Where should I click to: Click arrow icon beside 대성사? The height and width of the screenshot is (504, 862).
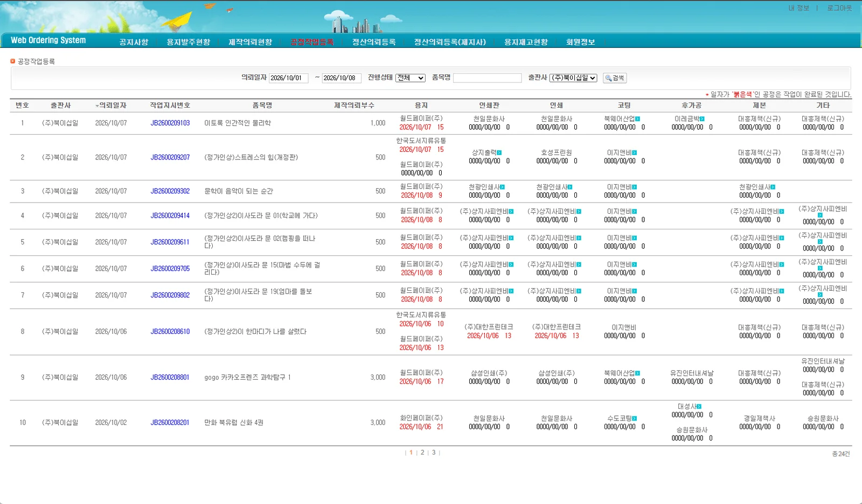(x=699, y=407)
